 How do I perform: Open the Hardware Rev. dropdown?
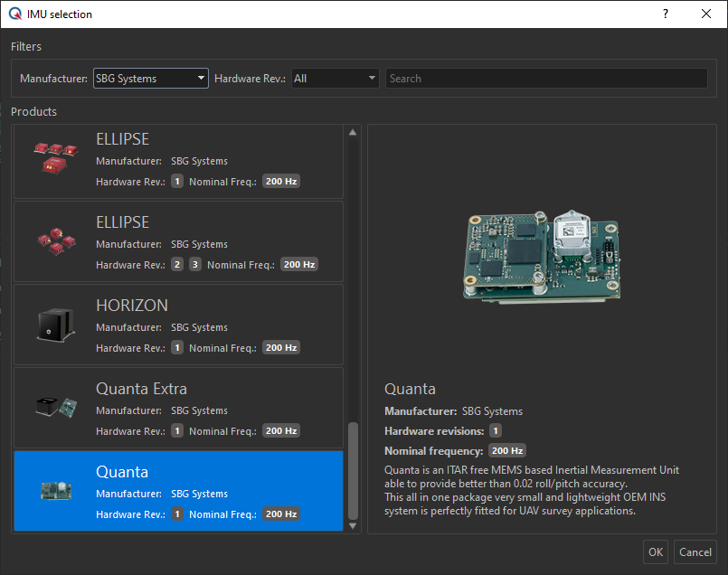(335, 79)
